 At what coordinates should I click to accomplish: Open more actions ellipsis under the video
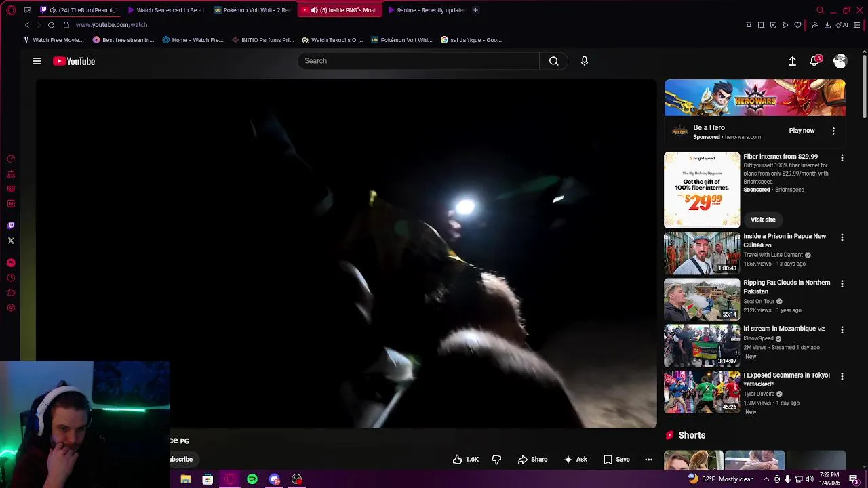648,460
